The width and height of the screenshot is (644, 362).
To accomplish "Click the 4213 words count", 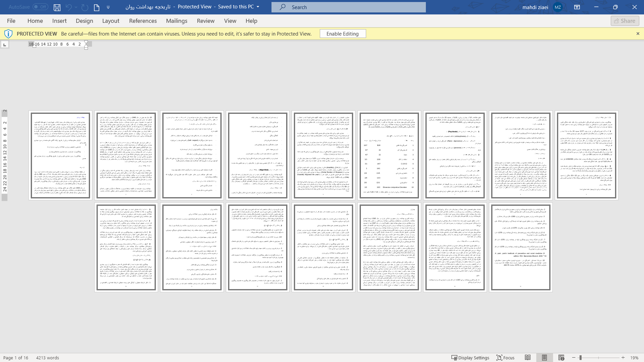I will 48,358.
